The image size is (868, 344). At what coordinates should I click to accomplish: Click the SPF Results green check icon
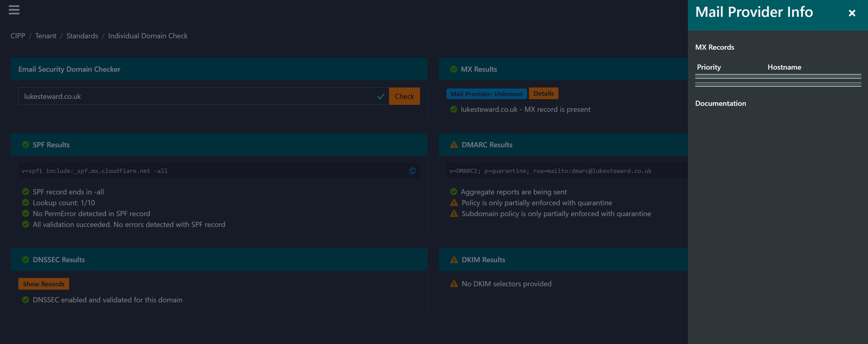coord(25,145)
